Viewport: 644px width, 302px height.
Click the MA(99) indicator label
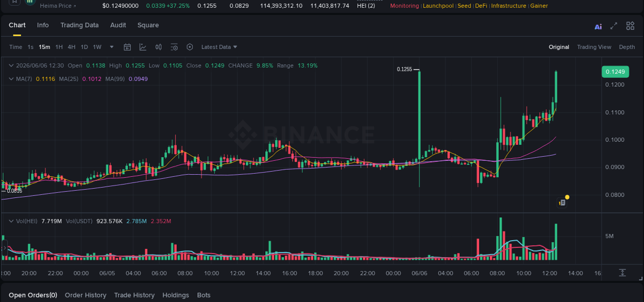tap(115, 79)
